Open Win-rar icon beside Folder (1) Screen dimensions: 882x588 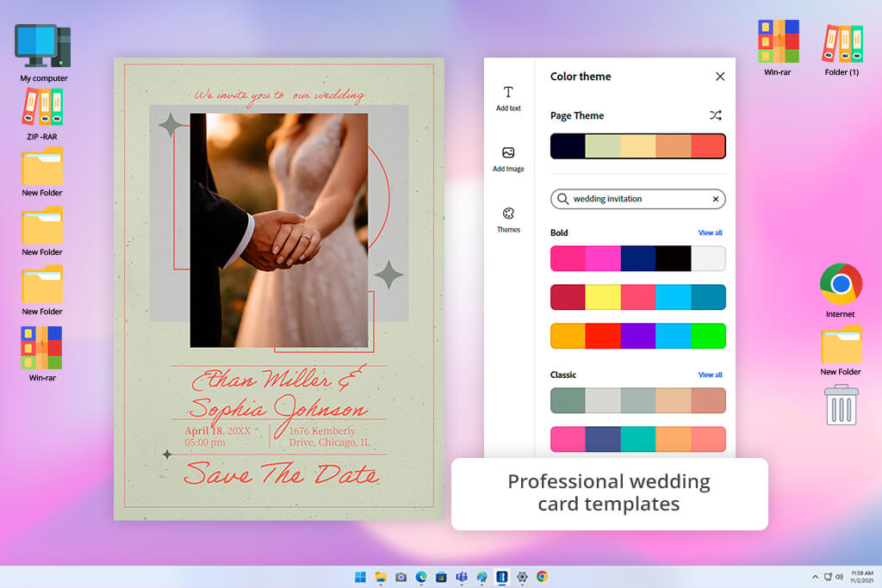(x=778, y=48)
